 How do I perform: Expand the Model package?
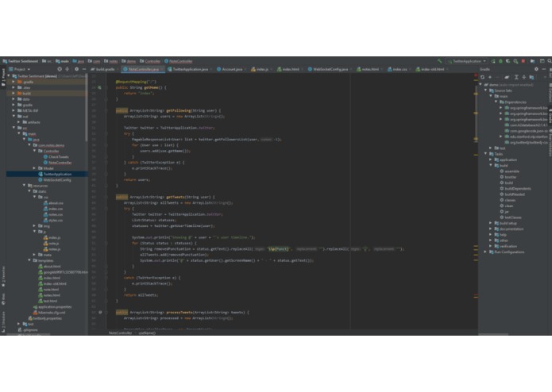(34, 168)
